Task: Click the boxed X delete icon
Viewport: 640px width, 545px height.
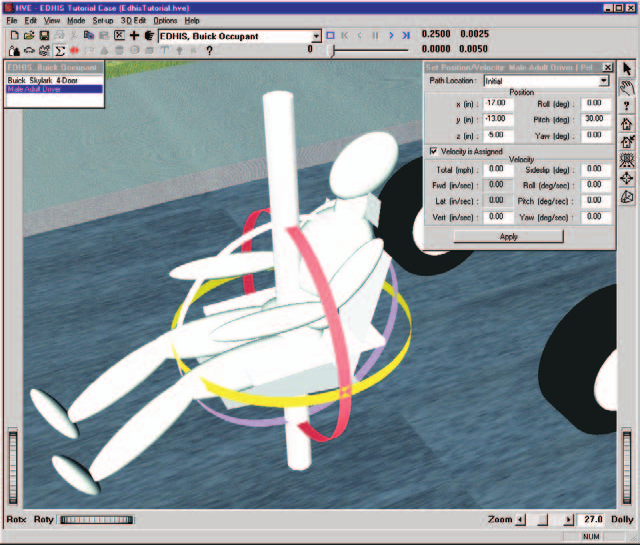Action: coord(119,36)
